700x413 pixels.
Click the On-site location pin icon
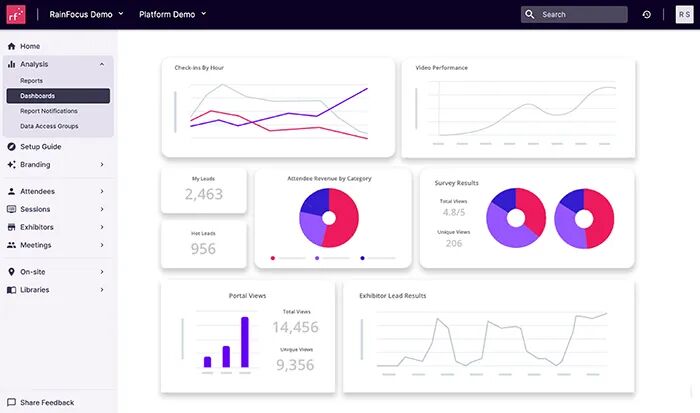(12, 271)
